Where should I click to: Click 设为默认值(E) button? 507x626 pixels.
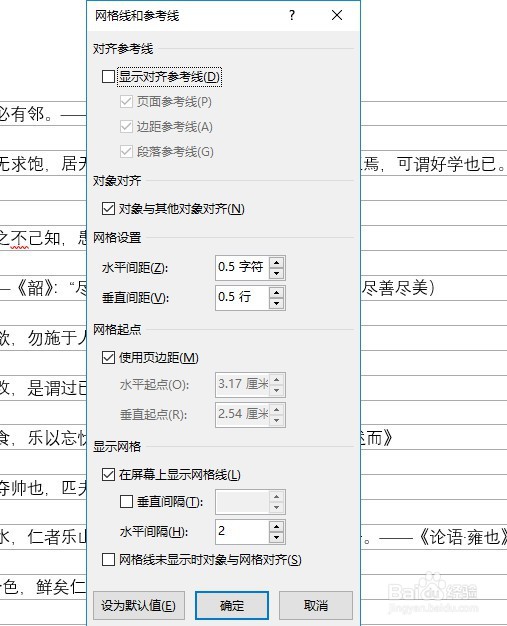139,606
